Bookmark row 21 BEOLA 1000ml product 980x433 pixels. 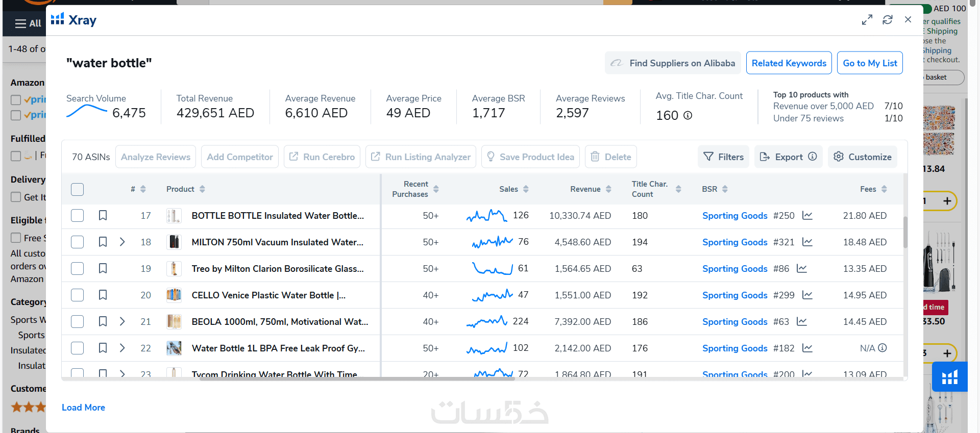(x=103, y=321)
